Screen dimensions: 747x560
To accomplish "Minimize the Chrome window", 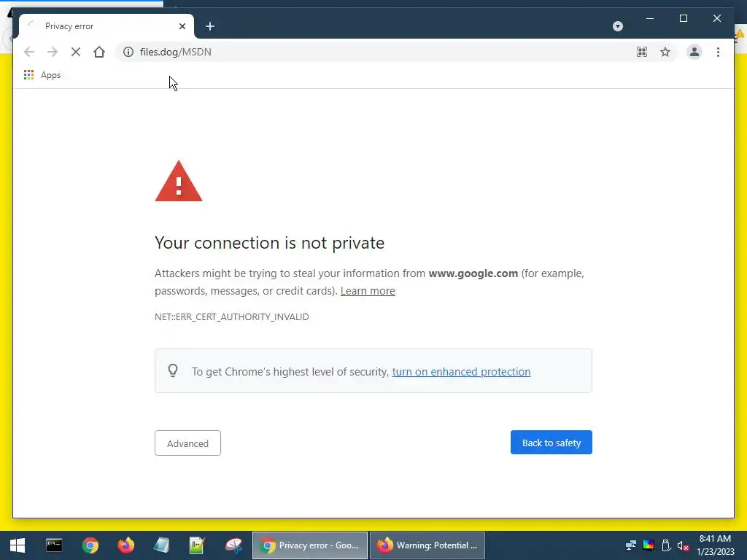I will [650, 18].
